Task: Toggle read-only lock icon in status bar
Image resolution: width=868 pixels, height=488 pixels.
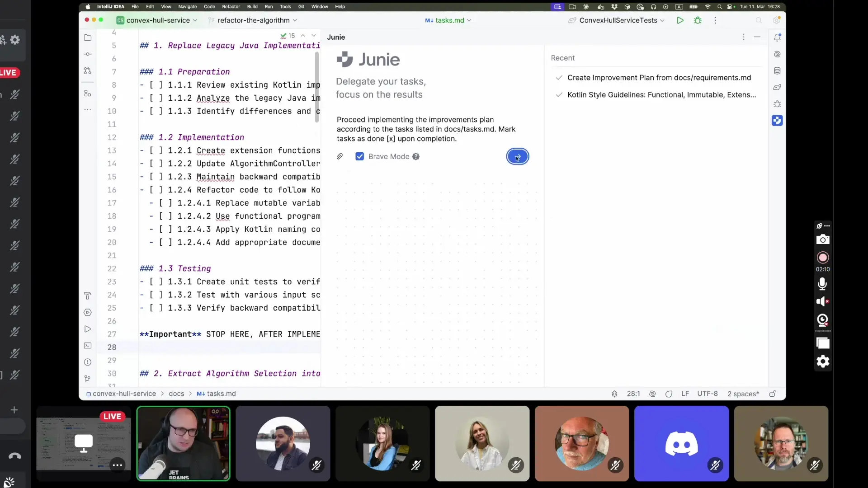Action: pos(773,394)
